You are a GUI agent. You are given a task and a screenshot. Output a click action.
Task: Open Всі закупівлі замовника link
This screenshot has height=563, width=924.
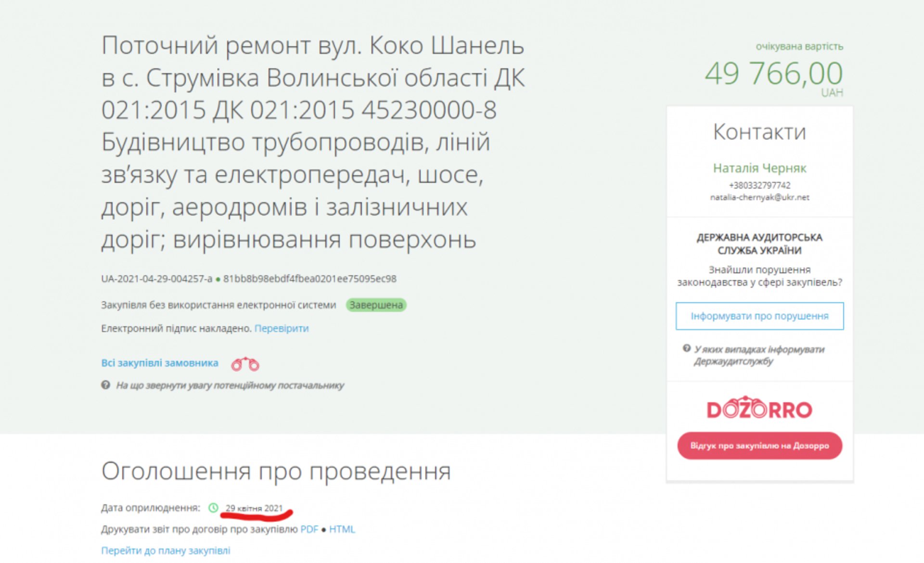[160, 363]
